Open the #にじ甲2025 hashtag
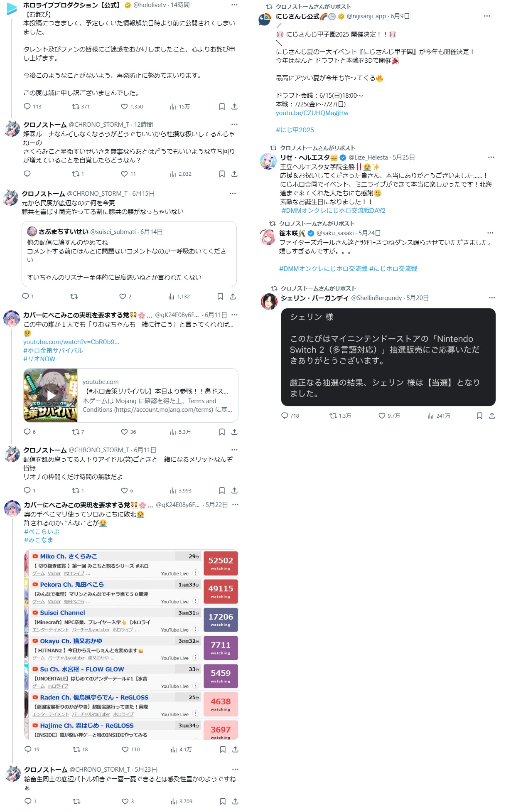This screenshot has height=812, width=511. [x=295, y=130]
